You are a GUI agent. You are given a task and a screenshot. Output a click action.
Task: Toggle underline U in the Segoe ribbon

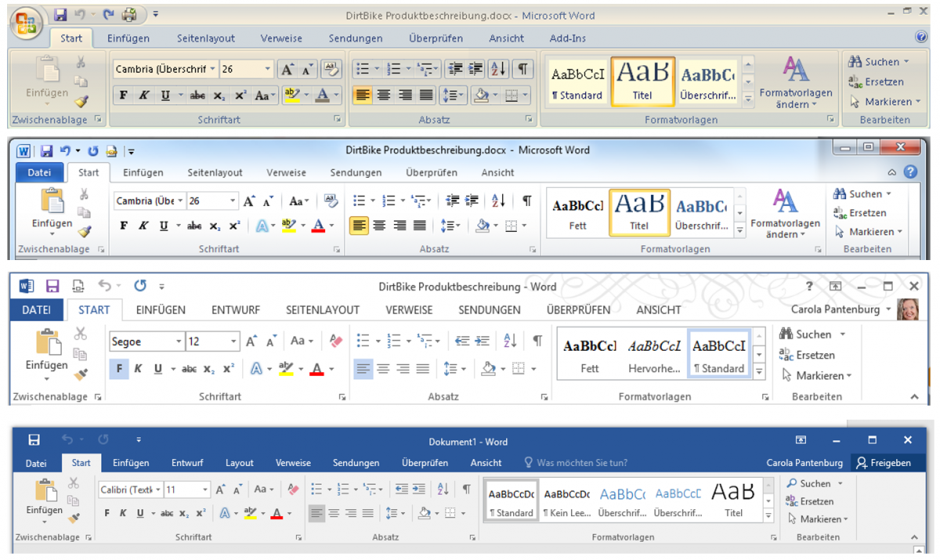pos(158,368)
